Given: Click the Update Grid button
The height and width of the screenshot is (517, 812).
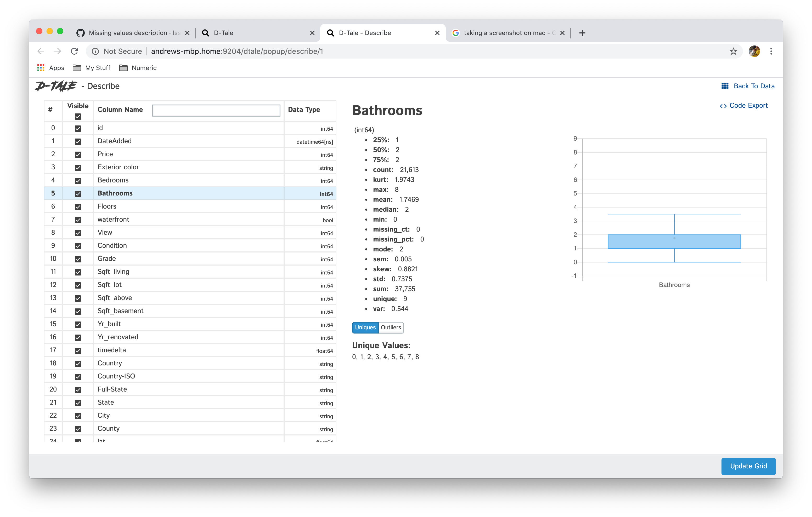Looking at the screenshot, I should click(748, 466).
